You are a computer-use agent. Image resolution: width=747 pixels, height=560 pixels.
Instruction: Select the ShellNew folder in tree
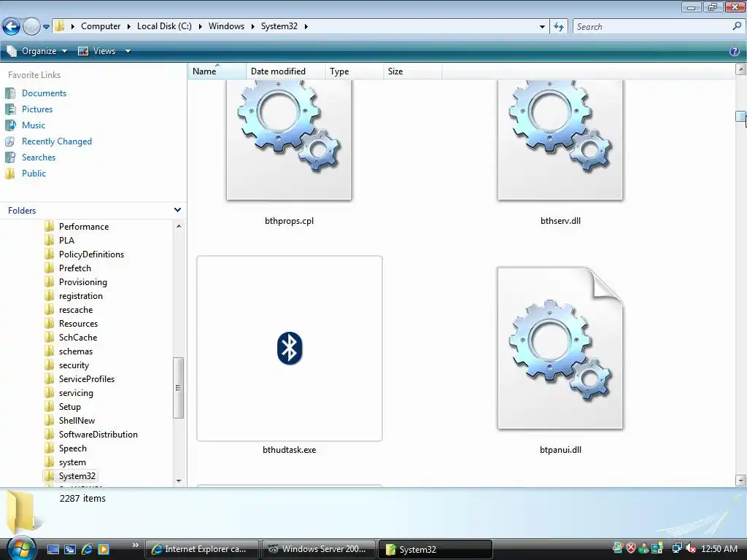[77, 421]
